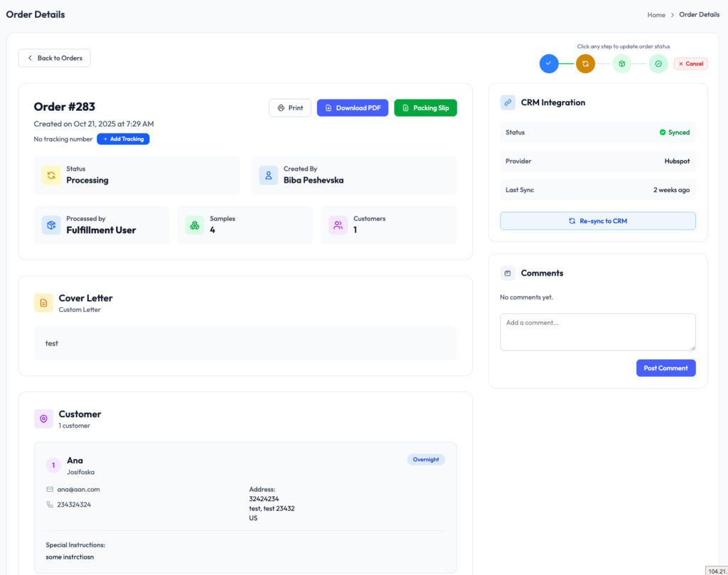Cancel the order
728x575 pixels.
pos(690,64)
